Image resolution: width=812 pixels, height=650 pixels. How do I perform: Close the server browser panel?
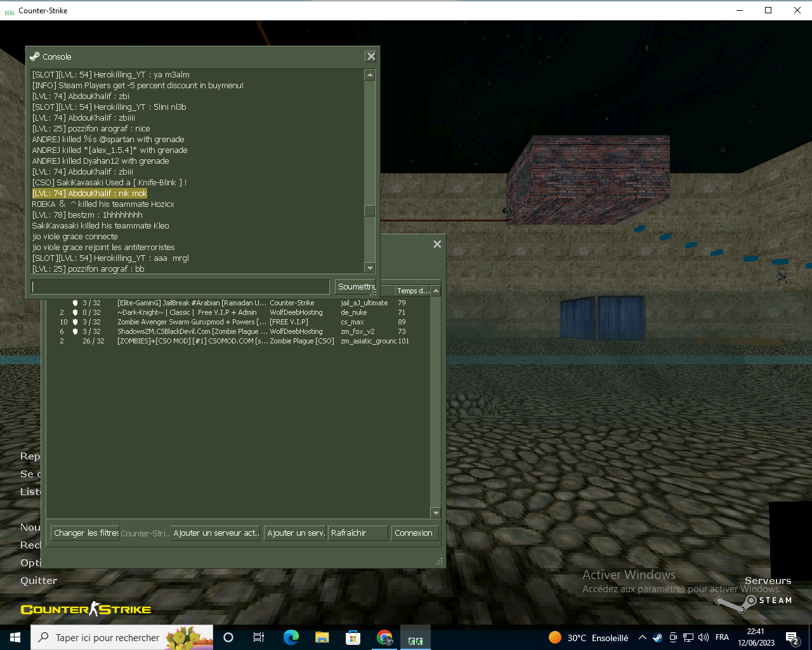(x=437, y=244)
